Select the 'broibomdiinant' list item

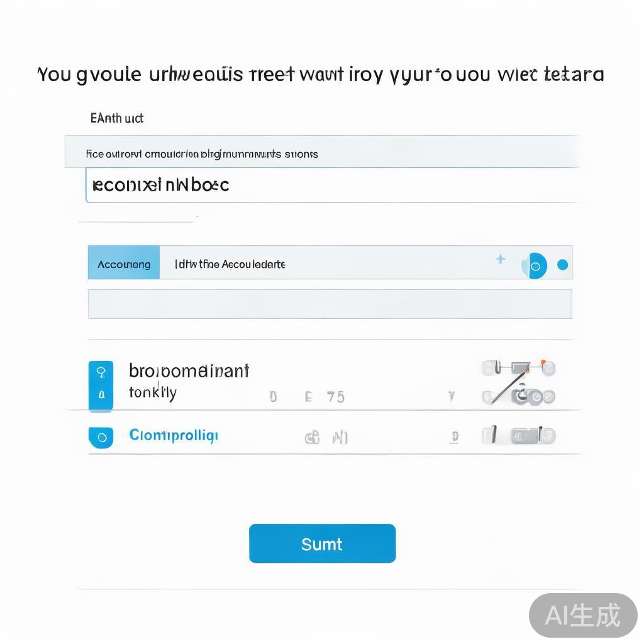(189, 370)
